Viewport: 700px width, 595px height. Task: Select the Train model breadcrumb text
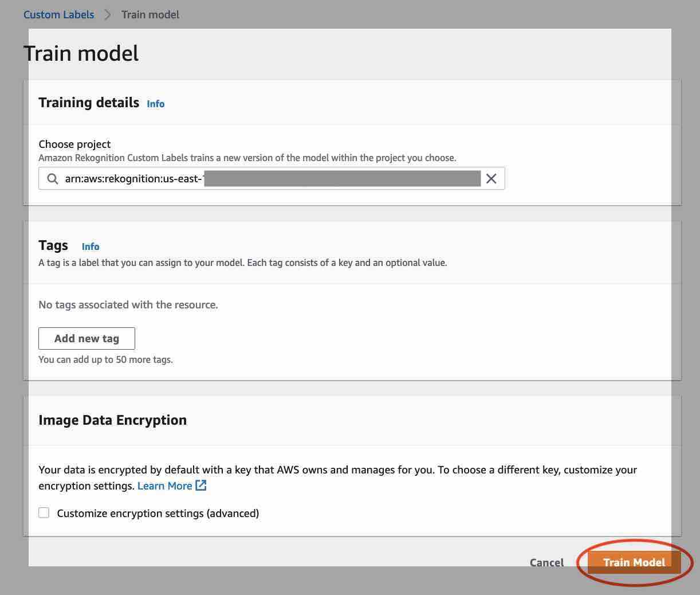click(x=150, y=14)
